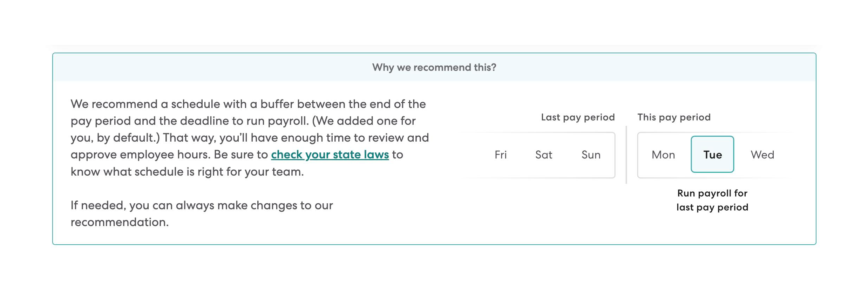Screen dimensions: 868x293
Task: Click Mon in this pay period
Action: 663,155
